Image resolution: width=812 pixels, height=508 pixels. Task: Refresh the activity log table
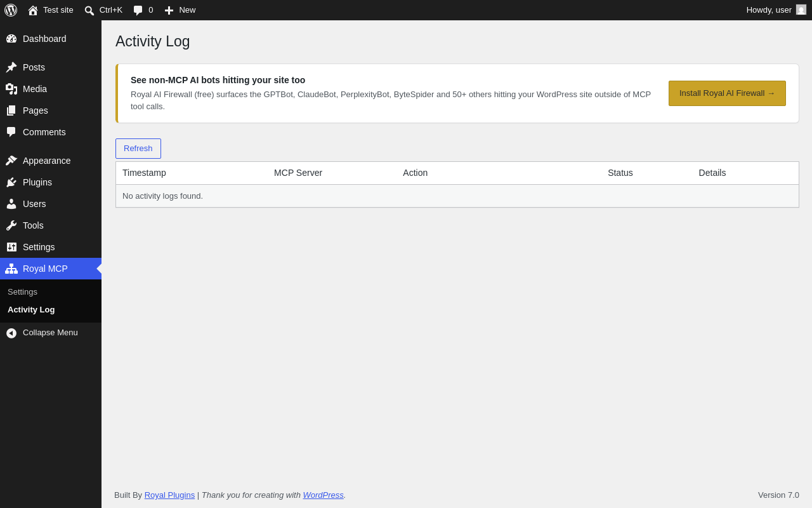click(x=138, y=149)
